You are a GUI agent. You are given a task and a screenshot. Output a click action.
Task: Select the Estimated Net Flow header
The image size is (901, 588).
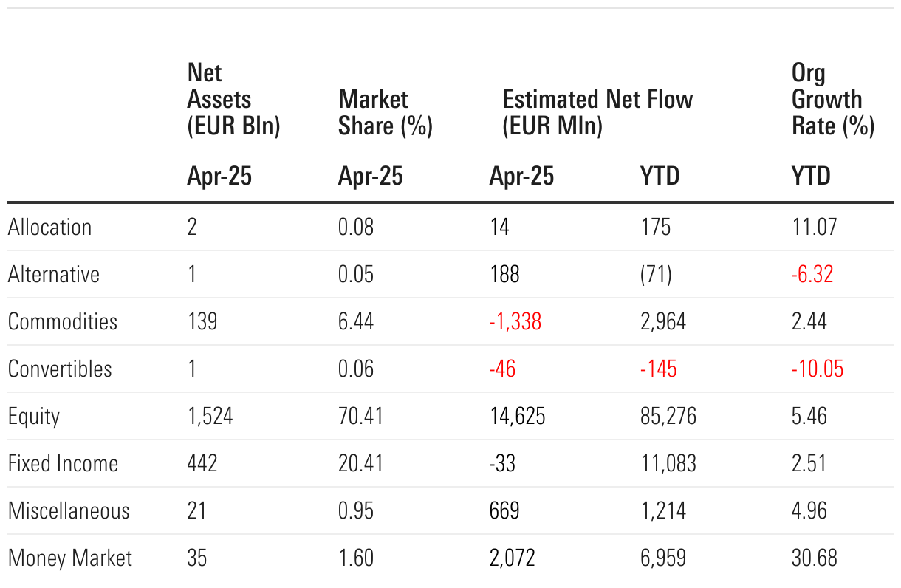pyautogui.click(x=597, y=112)
